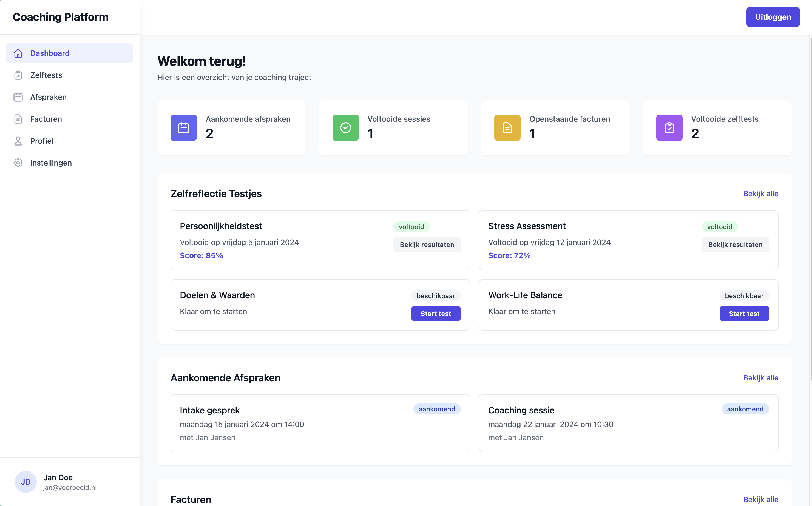Click the purple calendar icon on Aankomende afspraken card

click(x=183, y=127)
